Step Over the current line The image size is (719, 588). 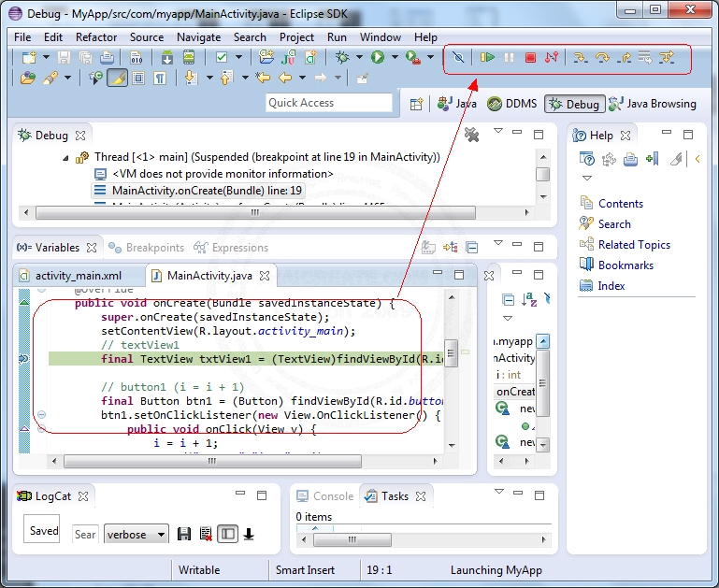pyautogui.click(x=602, y=57)
